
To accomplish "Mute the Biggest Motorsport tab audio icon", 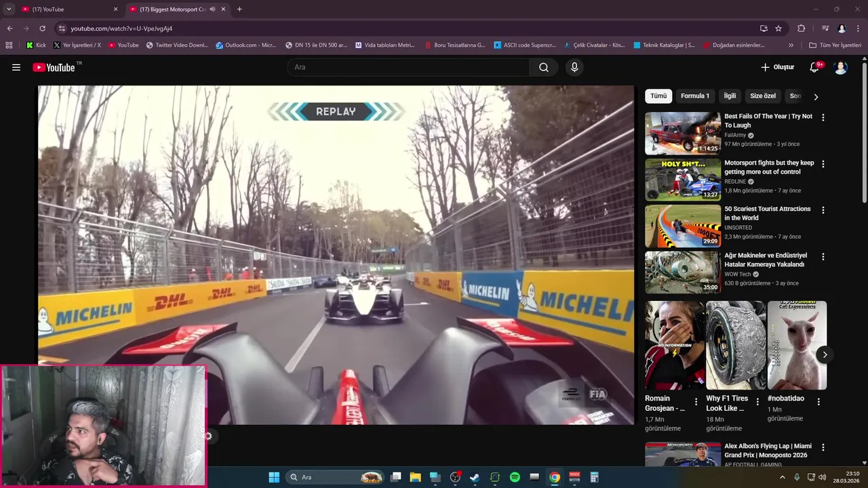I will (212, 9).
